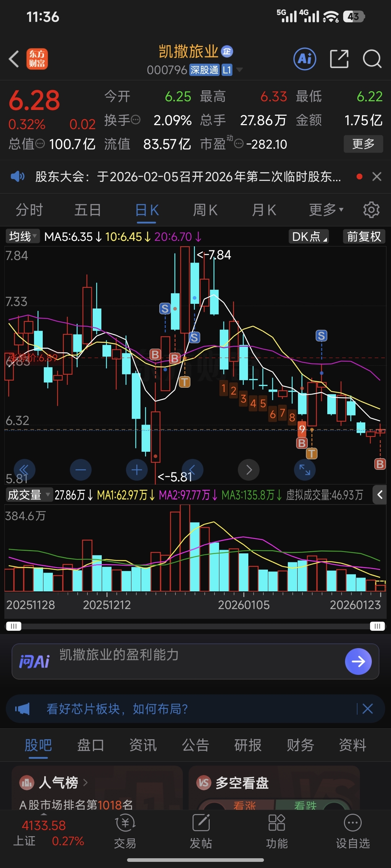Tap the enterprise verification badge by stock name

[227, 51]
